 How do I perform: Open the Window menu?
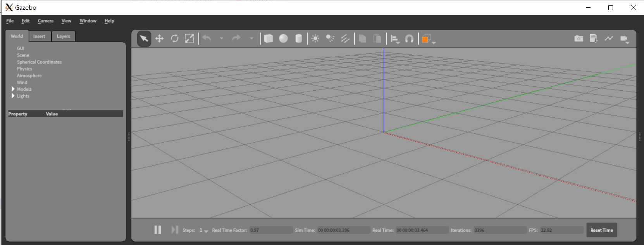click(88, 21)
